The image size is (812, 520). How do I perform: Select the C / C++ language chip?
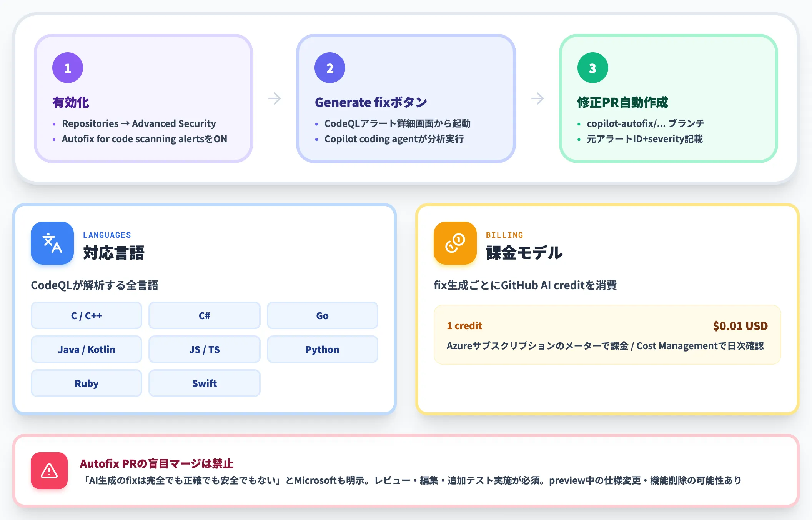(87, 315)
